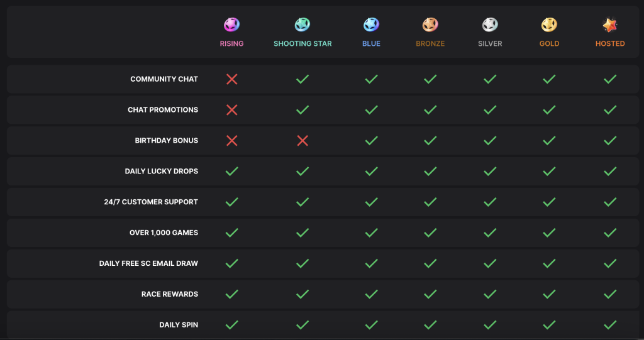The width and height of the screenshot is (644, 340).
Task: Click Daily Free SC Email Draw checkmark under Gold
Action: coord(549,263)
